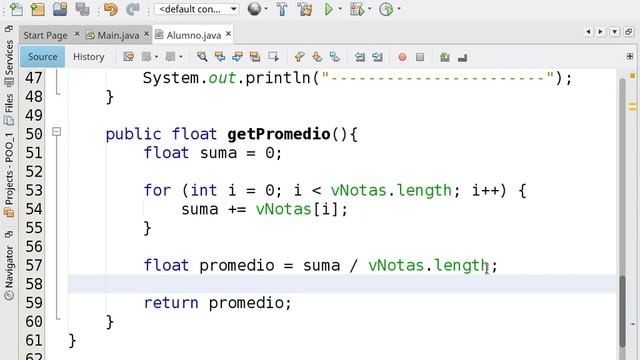
Task: Close the Alumno.java tab
Action: click(x=229, y=34)
